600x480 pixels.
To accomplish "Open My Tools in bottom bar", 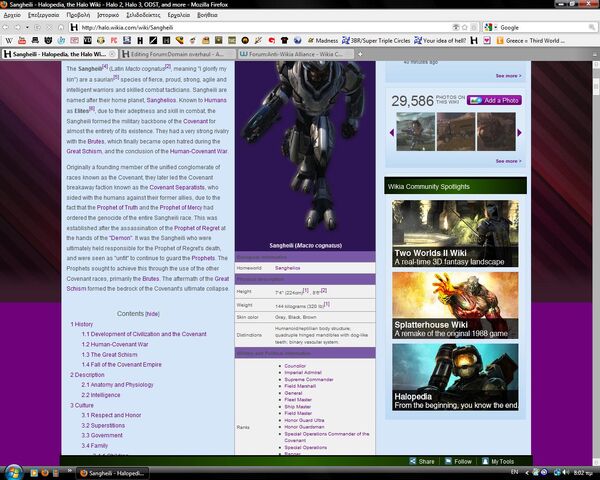I will pyautogui.click(x=498, y=461).
